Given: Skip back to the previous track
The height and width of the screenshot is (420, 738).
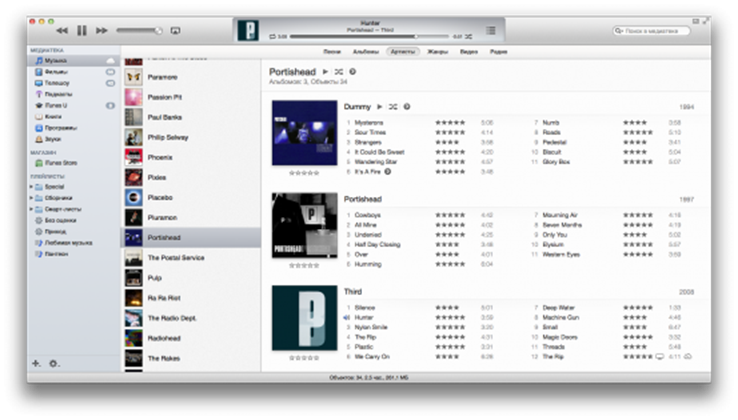Looking at the screenshot, I should coord(62,31).
